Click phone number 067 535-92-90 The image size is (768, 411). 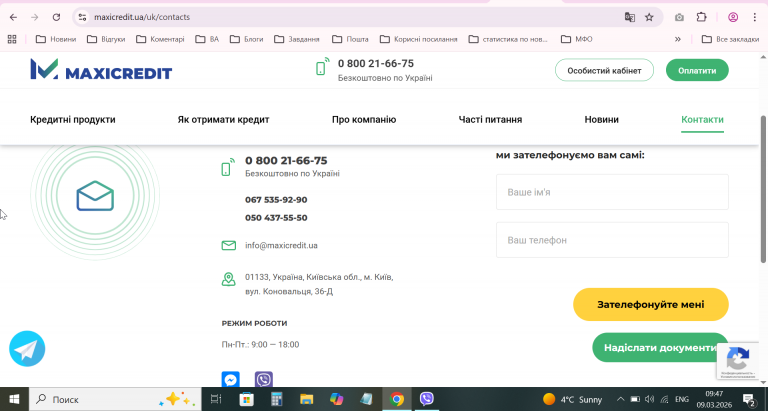[276, 200]
